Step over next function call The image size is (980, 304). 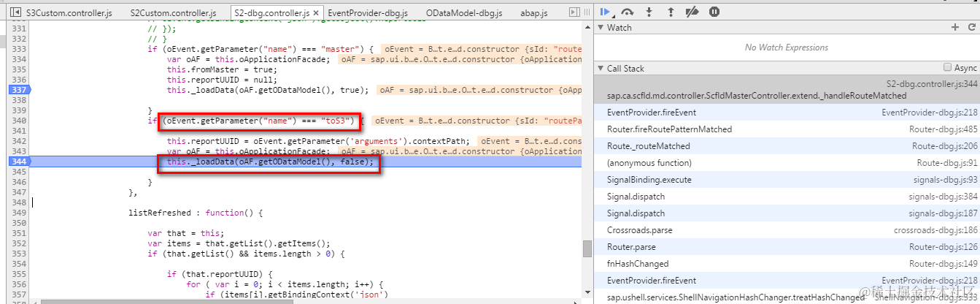(626, 12)
